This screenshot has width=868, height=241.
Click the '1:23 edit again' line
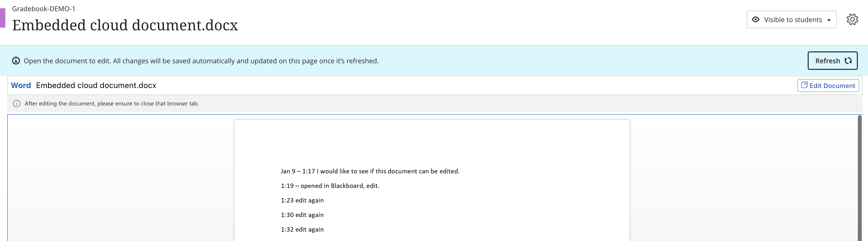302,200
